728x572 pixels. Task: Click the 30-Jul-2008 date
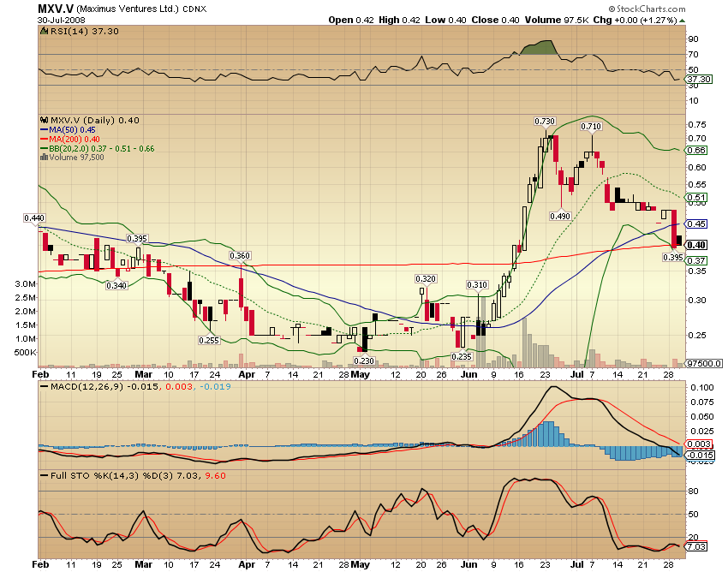click(x=62, y=21)
